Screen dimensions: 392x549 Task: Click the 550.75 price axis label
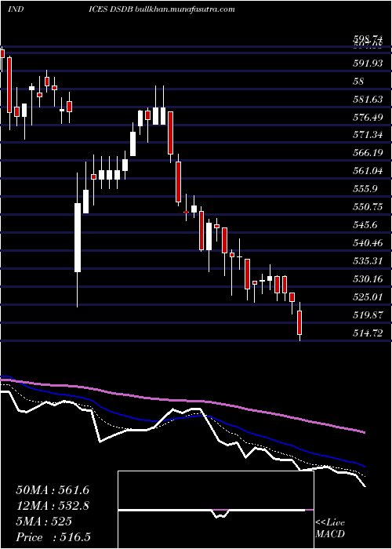368,207
